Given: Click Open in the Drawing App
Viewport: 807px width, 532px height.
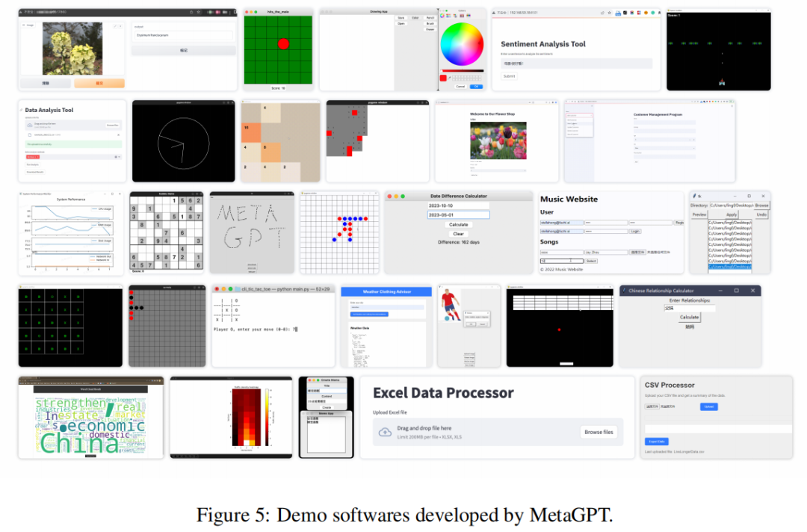Looking at the screenshot, I should (x=401, y=24).
